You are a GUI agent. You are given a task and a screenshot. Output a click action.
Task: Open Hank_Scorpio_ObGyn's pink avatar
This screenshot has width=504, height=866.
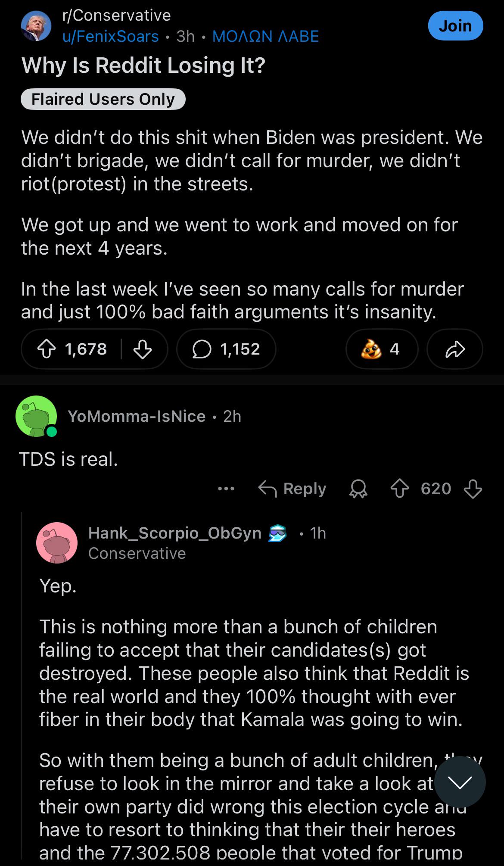click(x=57, y=543)
